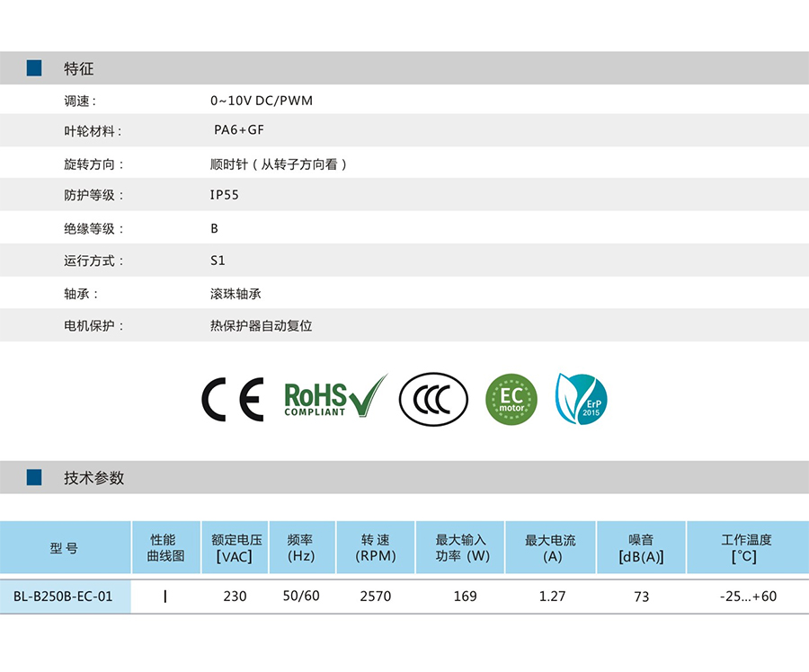The image size is (809, 672).
Task: Click the 转速 (RPM) column header
Action: pos(376,548)
